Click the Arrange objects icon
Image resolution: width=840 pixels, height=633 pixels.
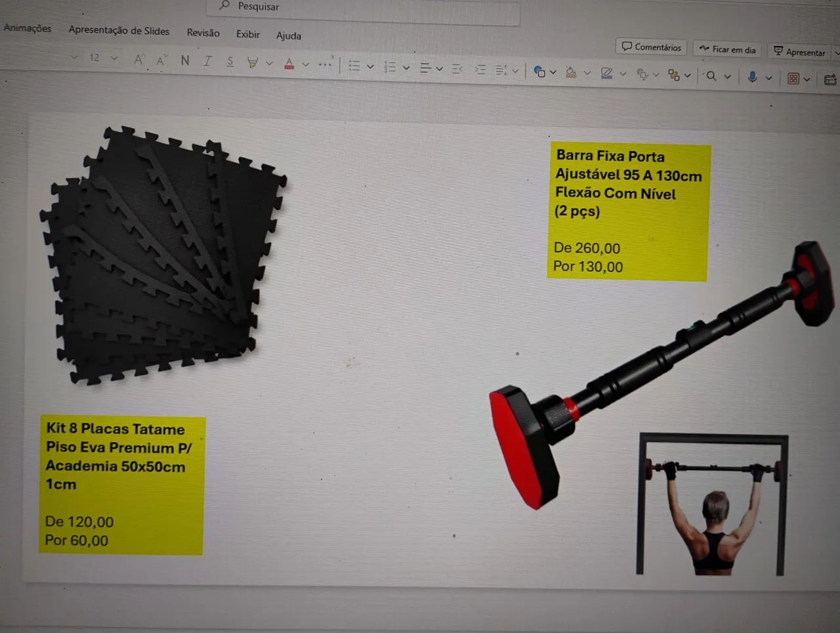tap(674, 75)
